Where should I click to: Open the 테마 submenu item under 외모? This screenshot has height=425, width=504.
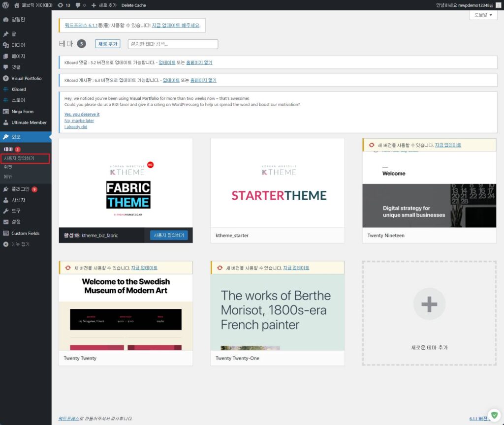pos(8,149)
